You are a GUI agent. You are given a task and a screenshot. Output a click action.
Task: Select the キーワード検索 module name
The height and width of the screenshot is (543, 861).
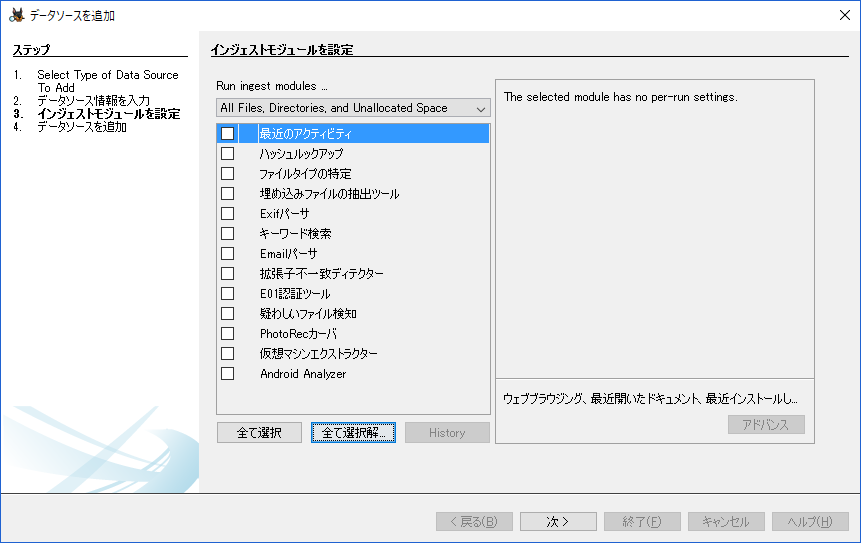pos(295,234)
